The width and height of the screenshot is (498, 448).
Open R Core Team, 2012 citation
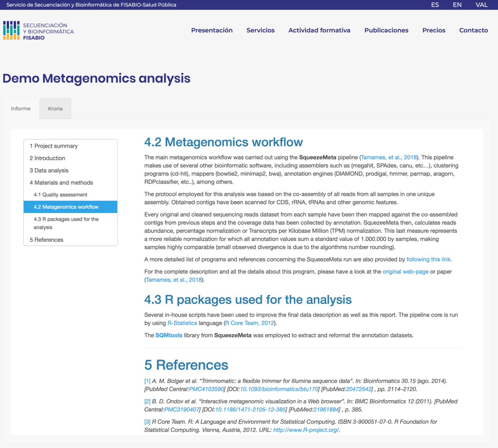(249, 323)
